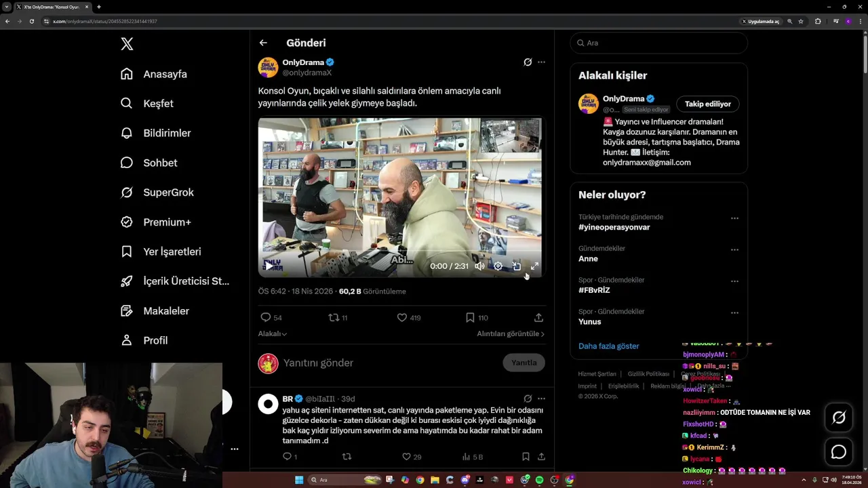Open options for Anne trend
Screen dimensions: 868x488
734,249
